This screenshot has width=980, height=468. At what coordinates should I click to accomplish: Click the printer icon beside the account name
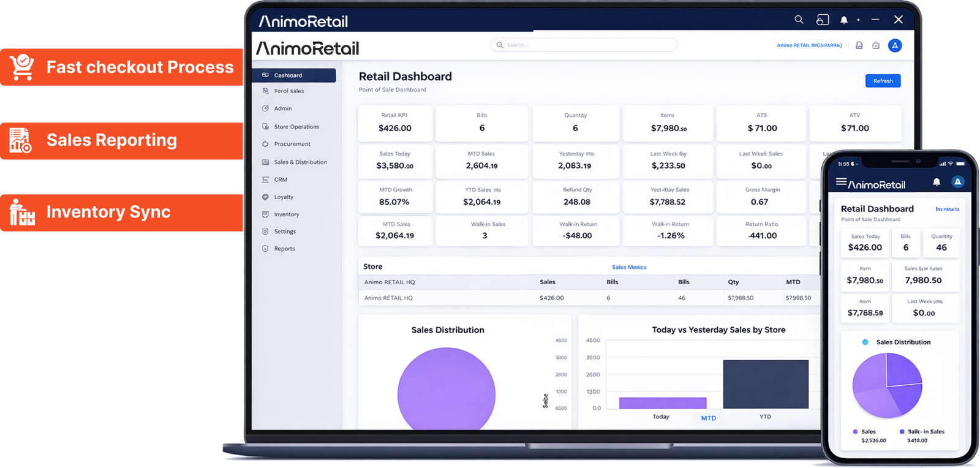coord(859,45)
